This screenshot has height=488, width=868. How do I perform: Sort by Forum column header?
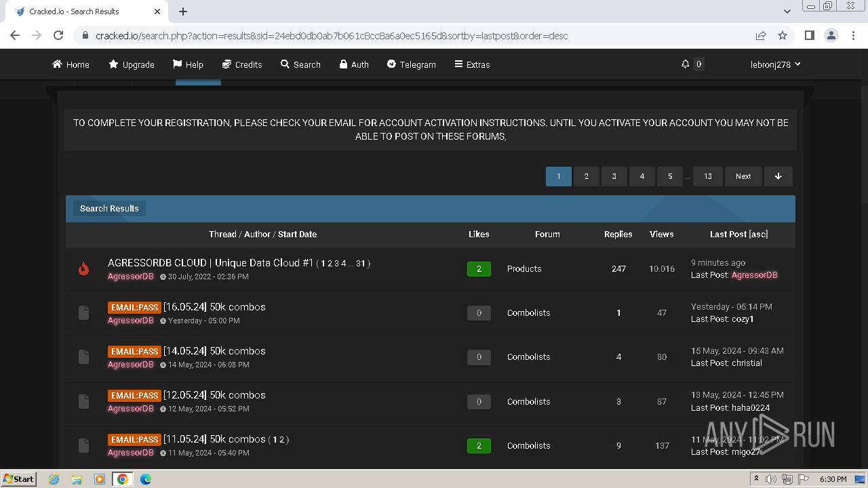(x=547, y=234)
